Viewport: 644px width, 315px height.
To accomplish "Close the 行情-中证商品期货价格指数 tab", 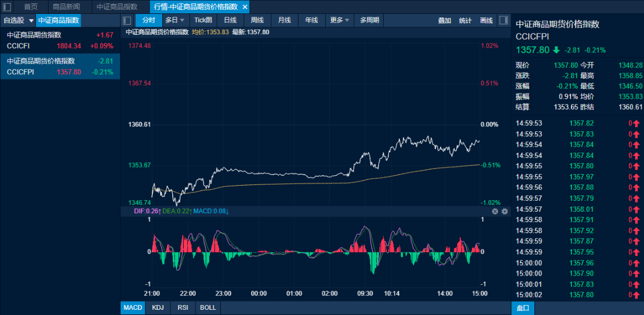I will click(245, 7).
